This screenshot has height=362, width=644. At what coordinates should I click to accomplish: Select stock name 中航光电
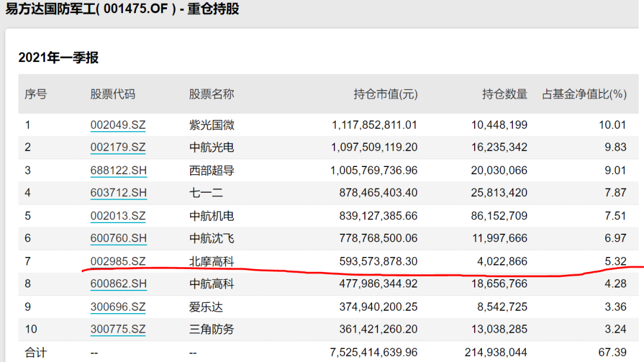pyautogui.click(x=212, y=147)
